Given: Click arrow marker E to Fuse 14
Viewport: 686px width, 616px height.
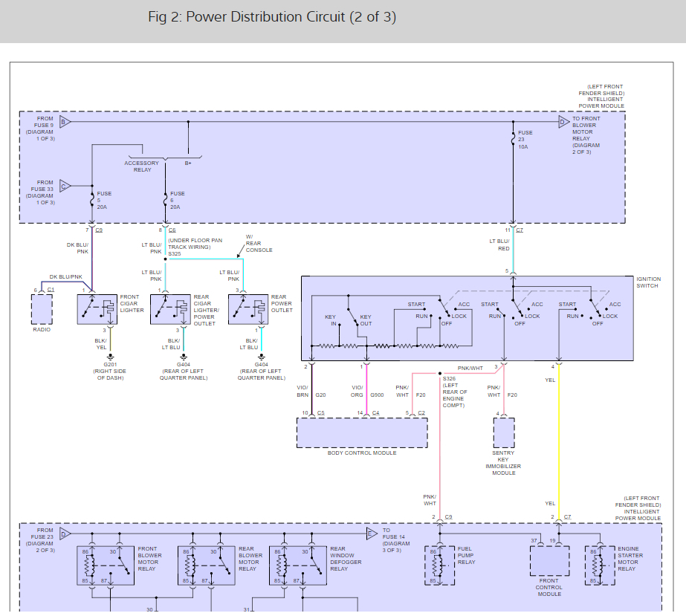Looking at the screenshot, I should (371, 532).
